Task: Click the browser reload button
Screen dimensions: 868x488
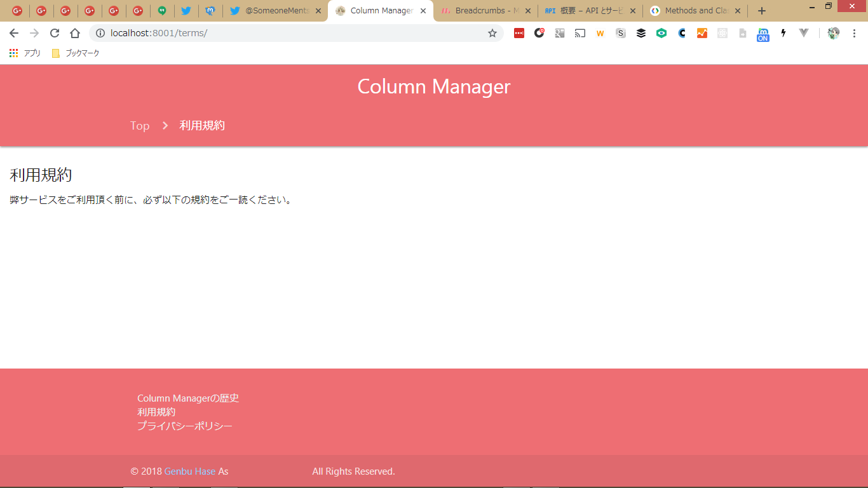Action: point(55,33)
